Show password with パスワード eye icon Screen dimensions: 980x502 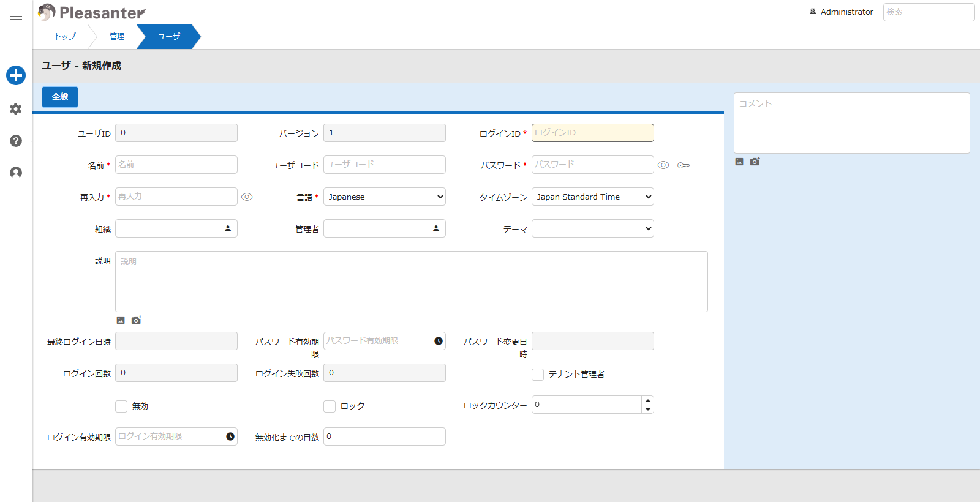point(663,165)
